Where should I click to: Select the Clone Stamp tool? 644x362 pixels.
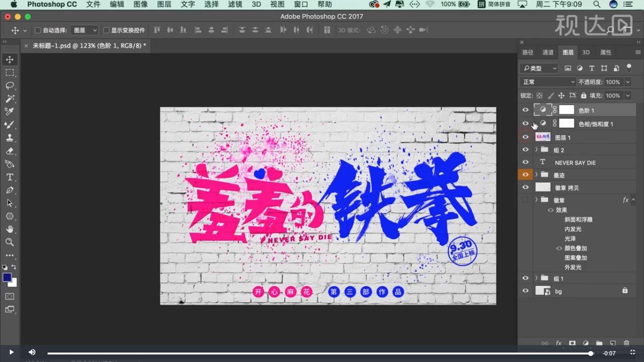click(x=9, y=138)
